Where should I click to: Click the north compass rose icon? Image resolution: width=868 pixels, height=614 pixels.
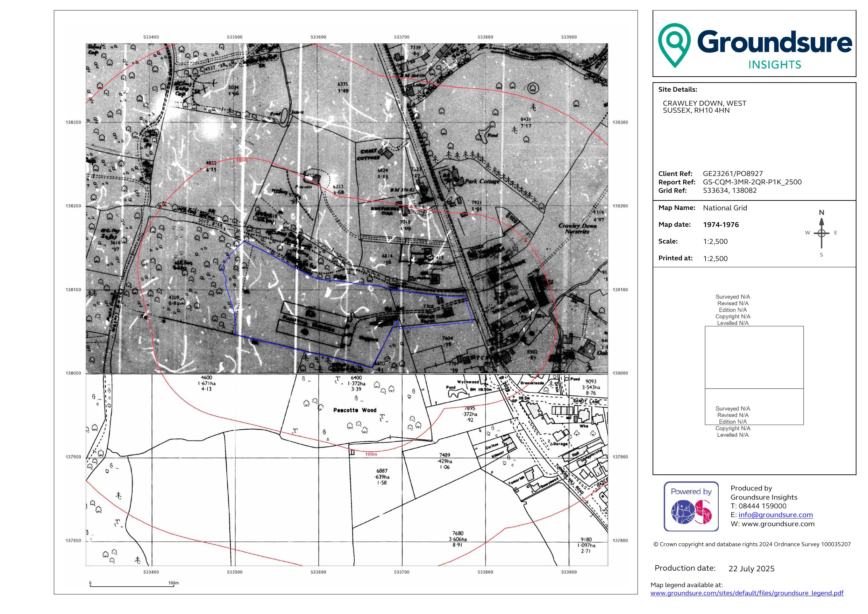click(x=821, y=233)
